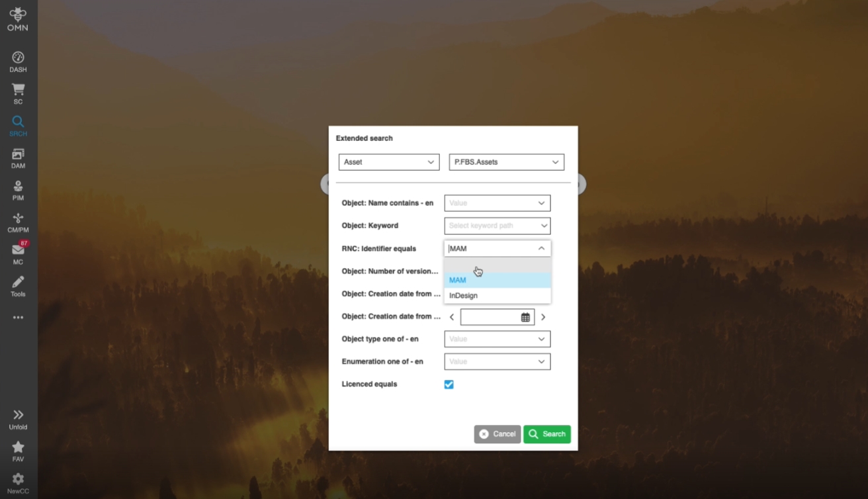The height and width of the screenshot is (499, 868).
Task: Open the DAM module
Action: [x=18, y=158]
